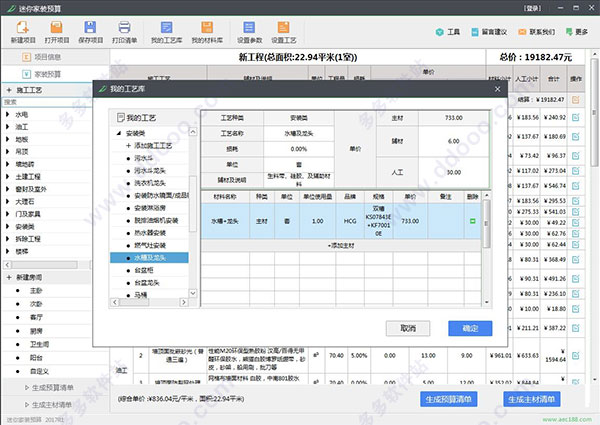This screenshot has height=425, width=600.
Task: Select the 自定义 room entry
Action: (x=39, y=371)
